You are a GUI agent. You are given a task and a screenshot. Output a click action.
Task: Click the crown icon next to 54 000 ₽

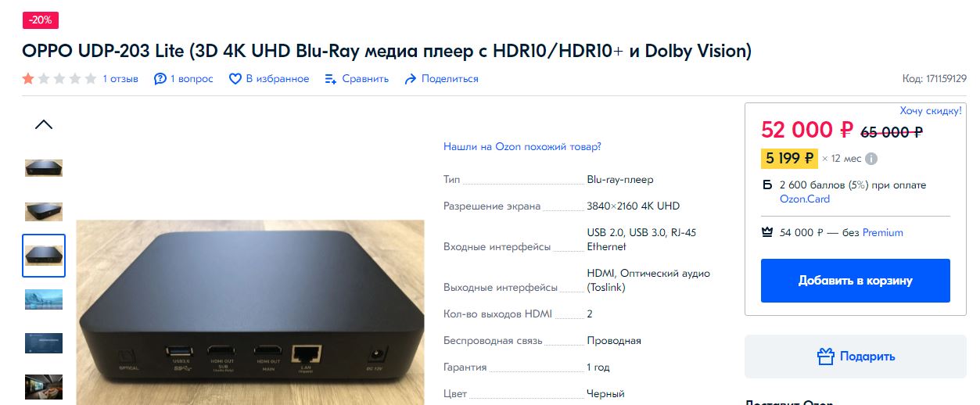[x=766, y=232]
